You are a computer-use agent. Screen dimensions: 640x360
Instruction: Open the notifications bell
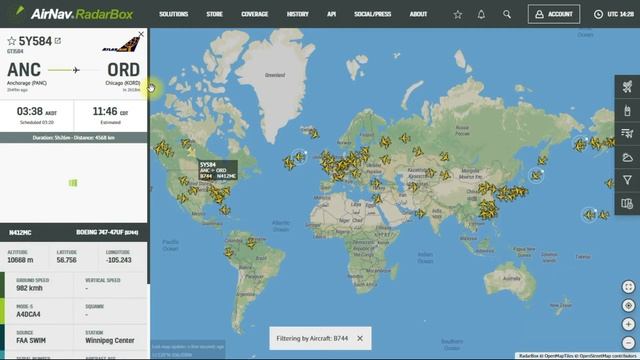pos(481,15)
